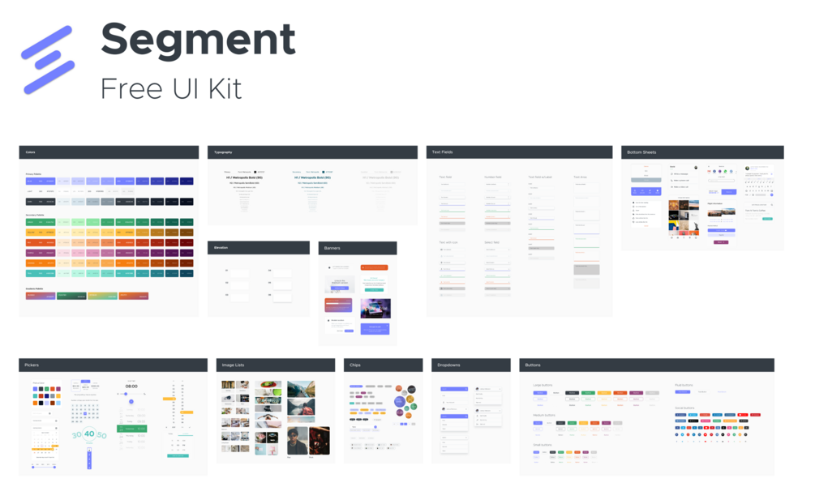Click the Segment logo icon
This screenshot has width=815, height=504.
pyautogui.click(x=48, y=60)
